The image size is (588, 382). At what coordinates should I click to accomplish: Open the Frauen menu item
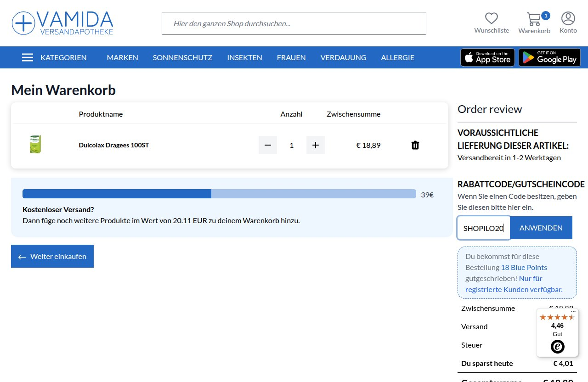(291, 57)
